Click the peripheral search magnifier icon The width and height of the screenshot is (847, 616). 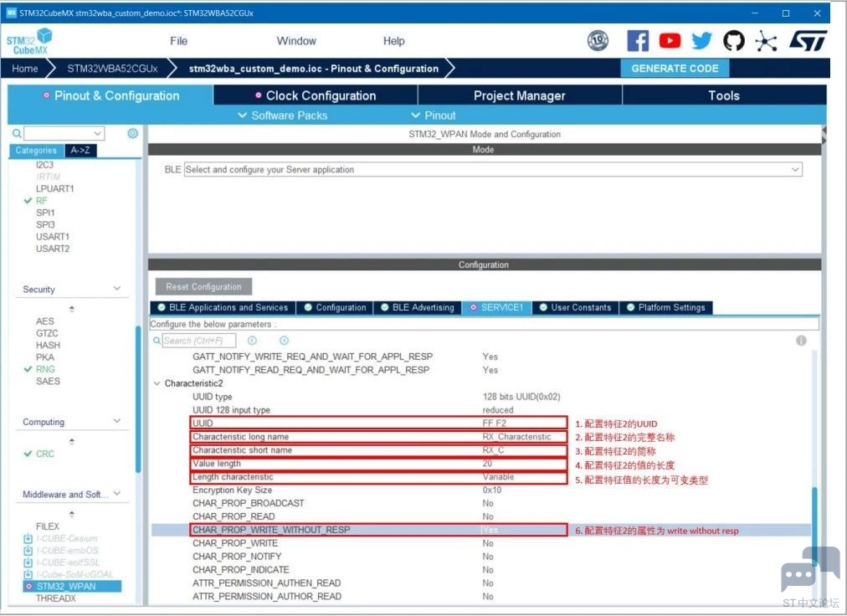[x=17, y=133]
